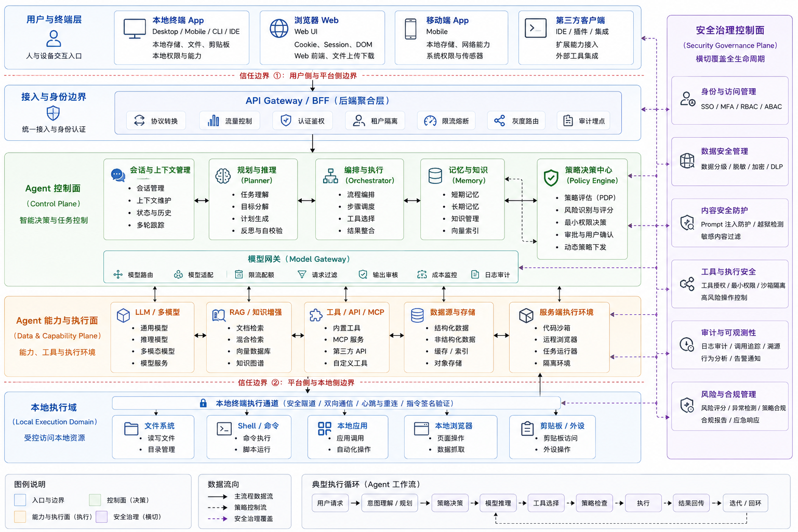The height and width of the screenshot is (532, 798).
Task: Click the 信任边界 ① label
Action: (x=298, y=75)
